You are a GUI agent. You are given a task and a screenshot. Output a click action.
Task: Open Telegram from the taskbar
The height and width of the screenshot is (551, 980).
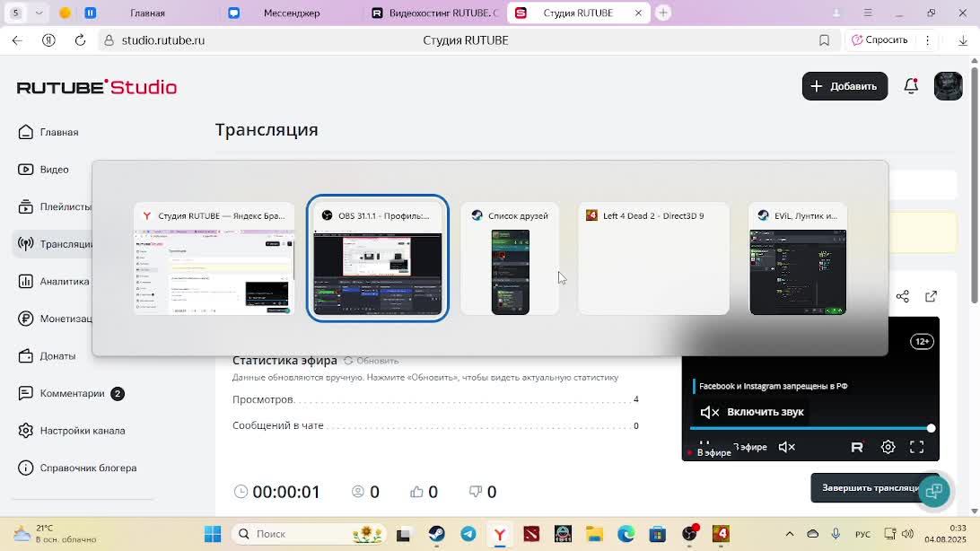coord(468,534)
